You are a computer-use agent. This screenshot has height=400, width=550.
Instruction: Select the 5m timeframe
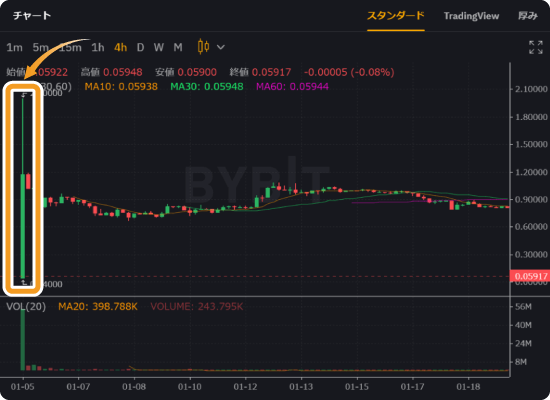[x=41, y=47]
